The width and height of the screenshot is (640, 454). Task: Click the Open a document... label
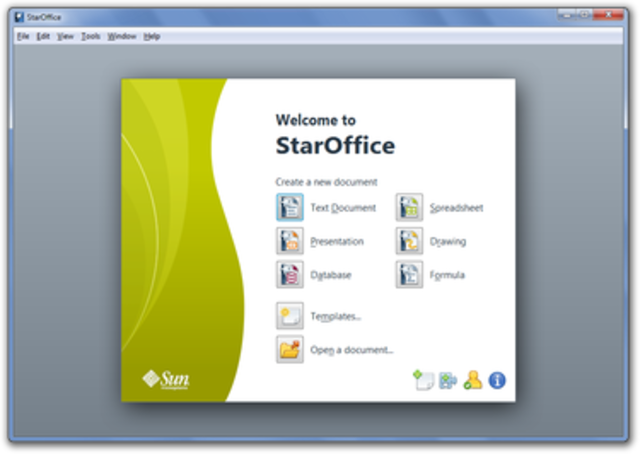click(351, 350)
